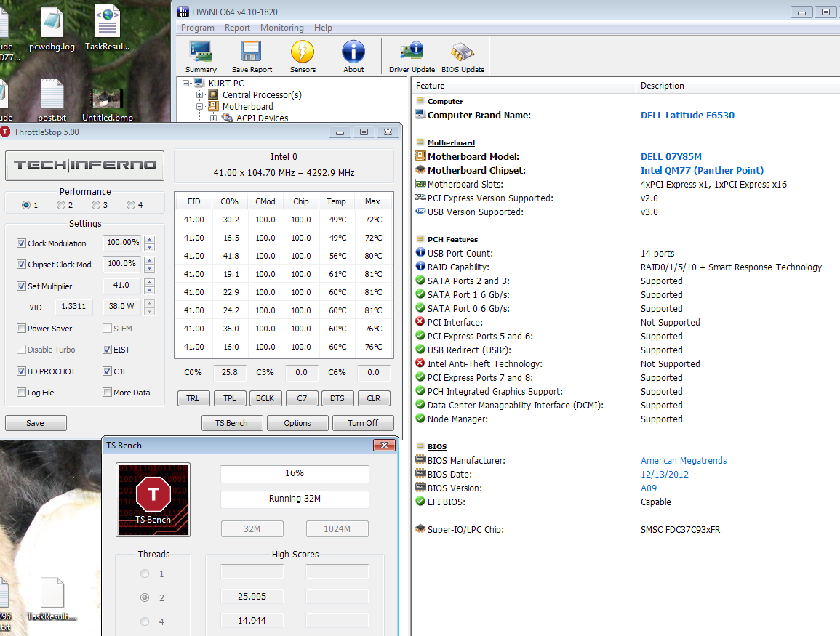840x636 pixels.
Task: Toggle the EIST checkbox
Action: 107,350
